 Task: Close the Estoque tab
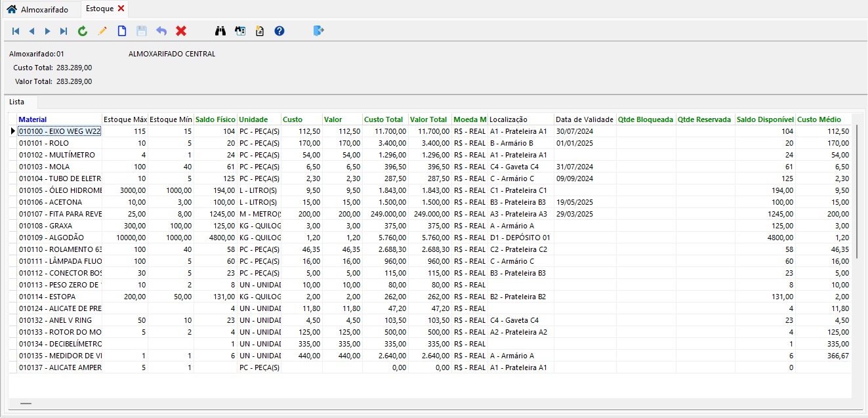(x=121, y=9)
